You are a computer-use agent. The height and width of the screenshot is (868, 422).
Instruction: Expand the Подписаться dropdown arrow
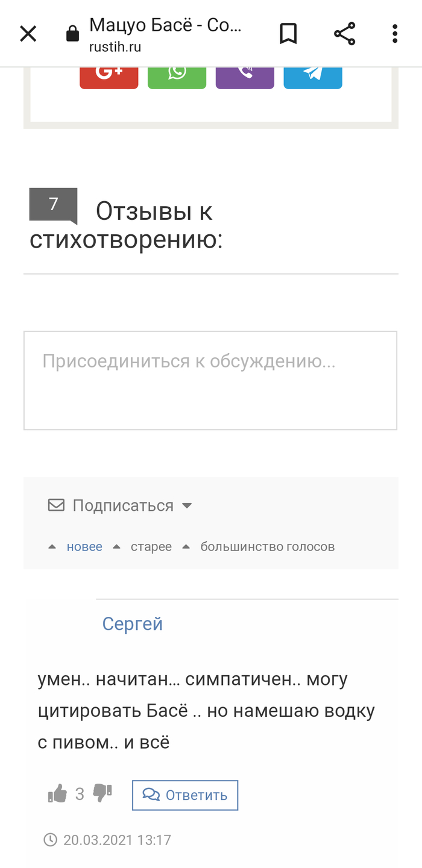coord(187,505)
